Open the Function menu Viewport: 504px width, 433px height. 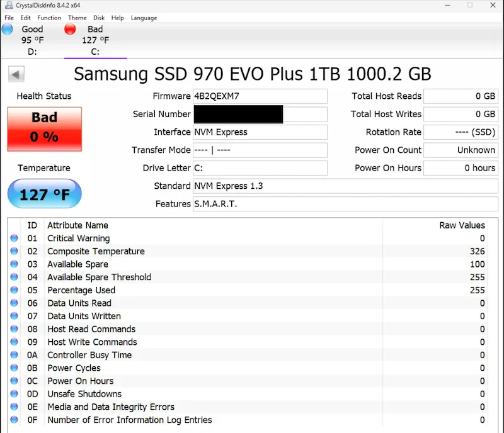[49, 18]
